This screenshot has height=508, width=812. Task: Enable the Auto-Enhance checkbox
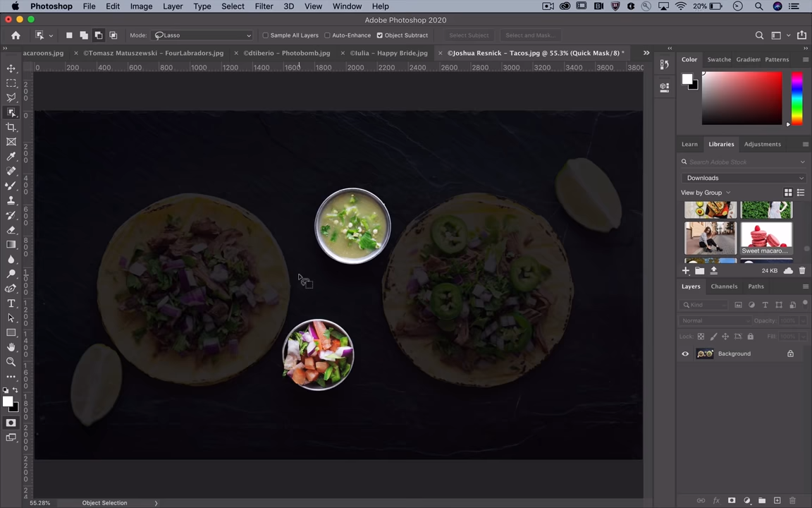(x=327, y=35)
